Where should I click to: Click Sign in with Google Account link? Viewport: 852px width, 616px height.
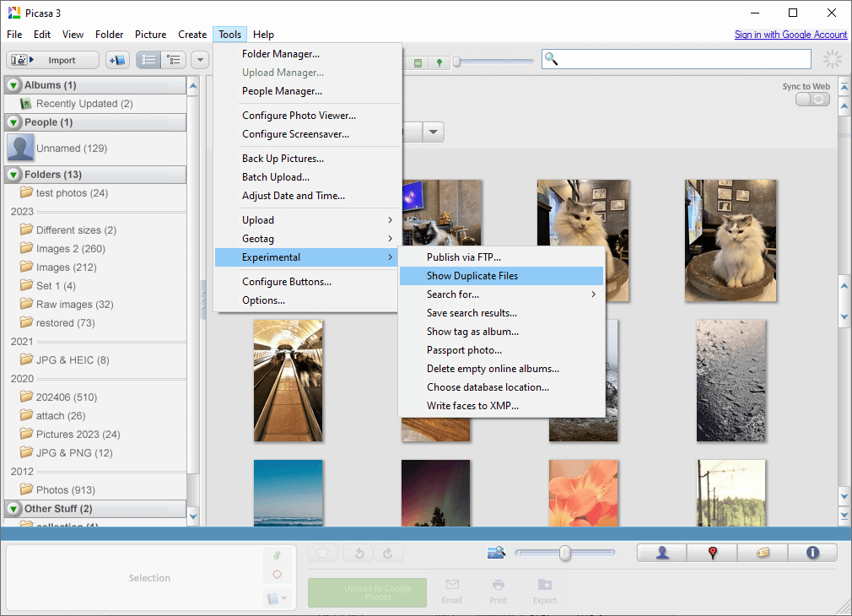(790, 35)
